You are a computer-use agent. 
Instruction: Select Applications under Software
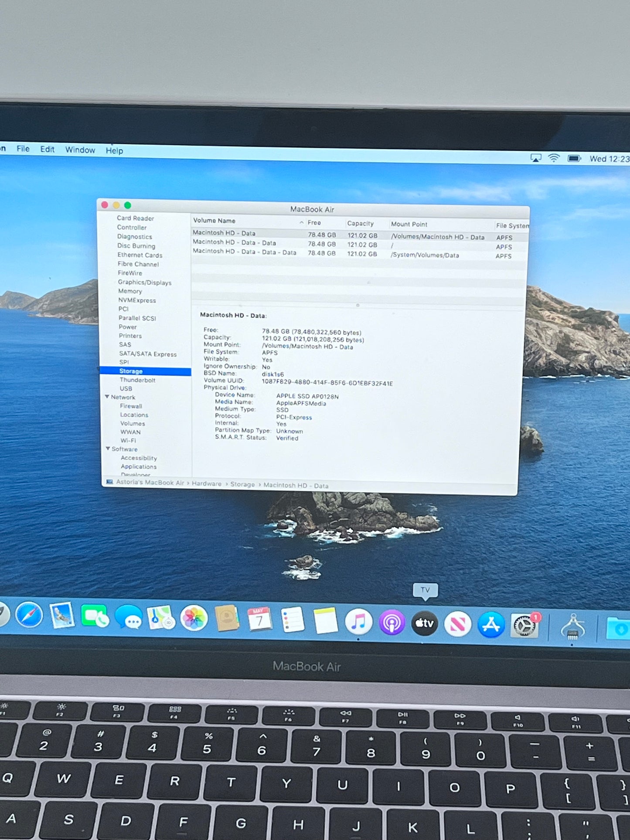tap(138, 466)
